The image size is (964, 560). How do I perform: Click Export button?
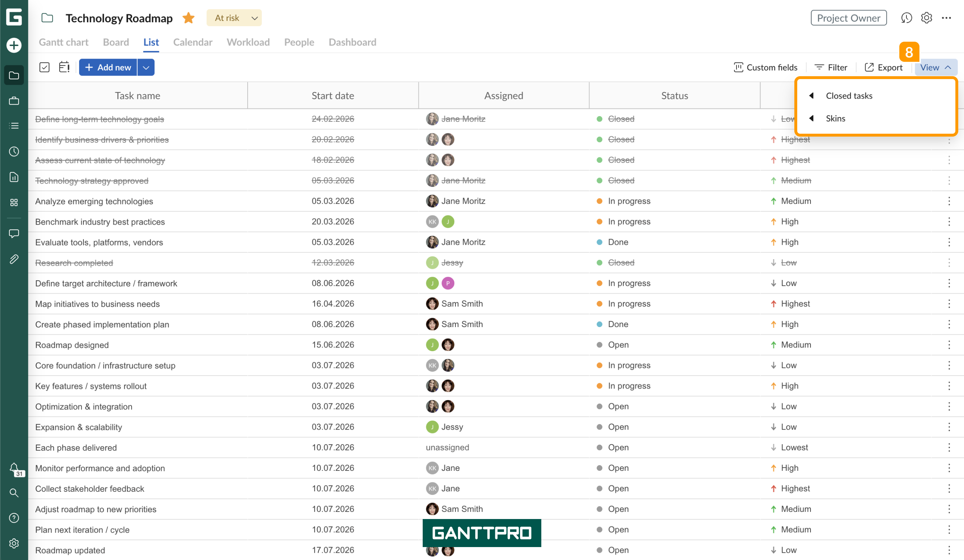point(883,67)
